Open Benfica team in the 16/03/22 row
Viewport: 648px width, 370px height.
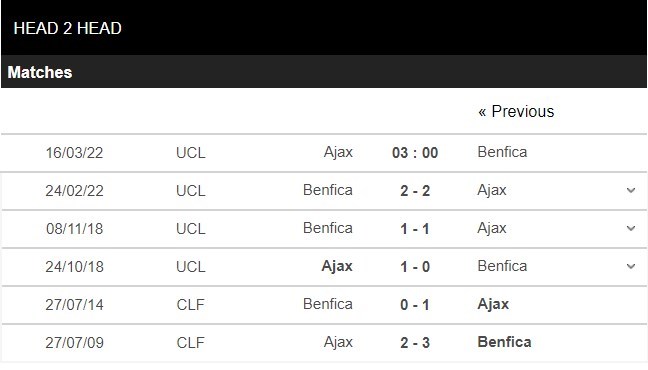click(502, 152)
